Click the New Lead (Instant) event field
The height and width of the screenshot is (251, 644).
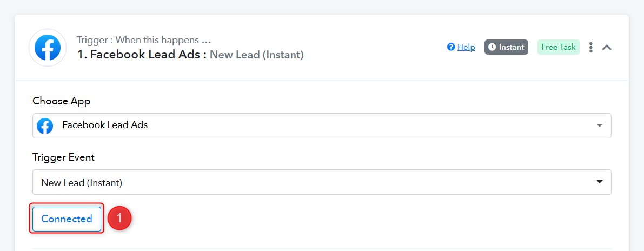pos(322,182)
